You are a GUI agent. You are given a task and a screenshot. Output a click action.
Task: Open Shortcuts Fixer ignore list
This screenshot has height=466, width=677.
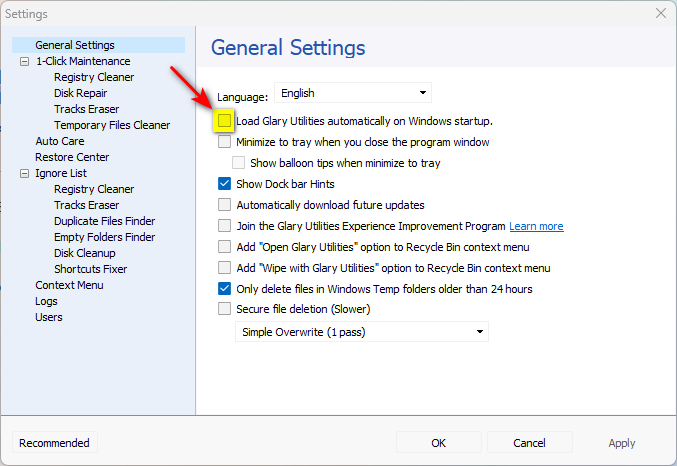pos(91,269)
